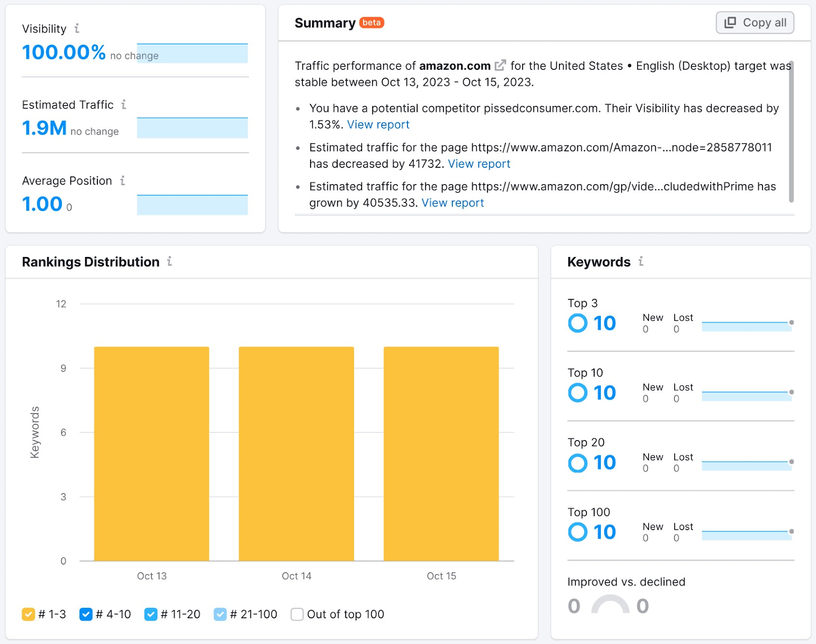Screen dimensions: 816x644
Task: Enable the Out of top 100 filter
Action: click(297, 614)
